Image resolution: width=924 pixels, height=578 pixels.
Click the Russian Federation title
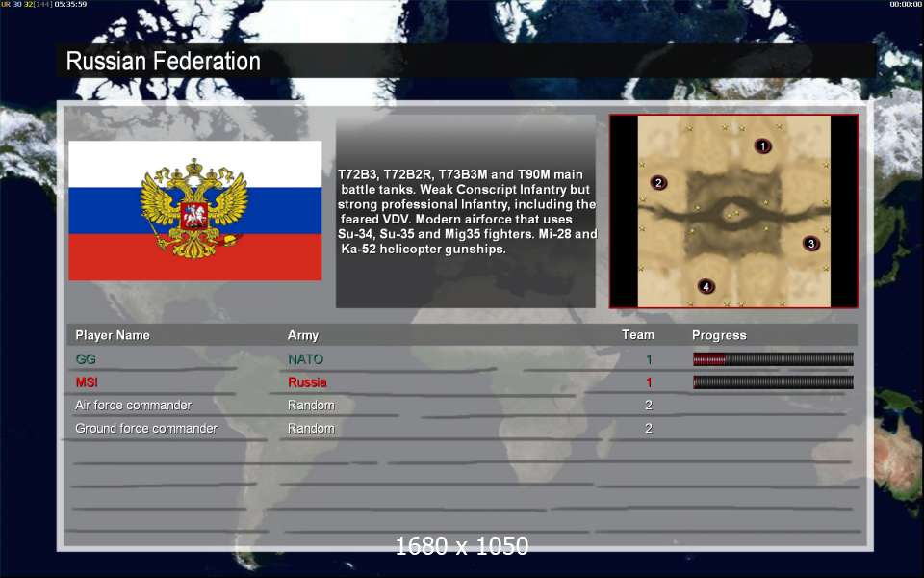164,61
